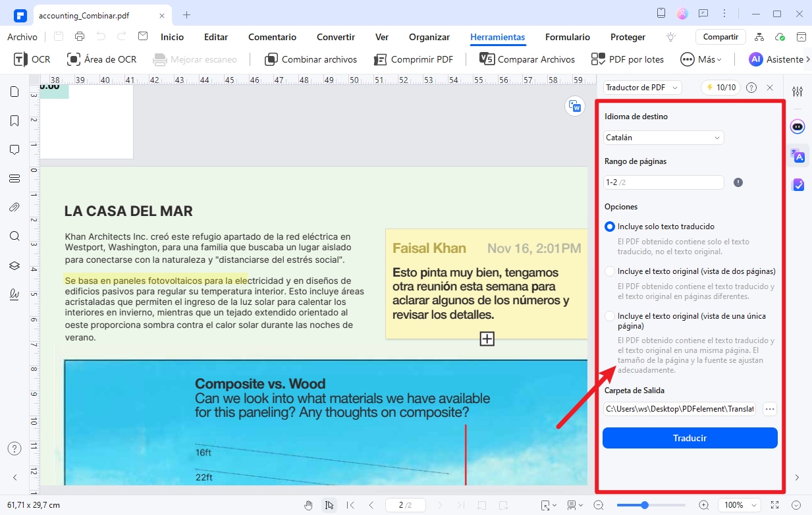Open the attachments panel with paperclip icon

tap(14, 207)
